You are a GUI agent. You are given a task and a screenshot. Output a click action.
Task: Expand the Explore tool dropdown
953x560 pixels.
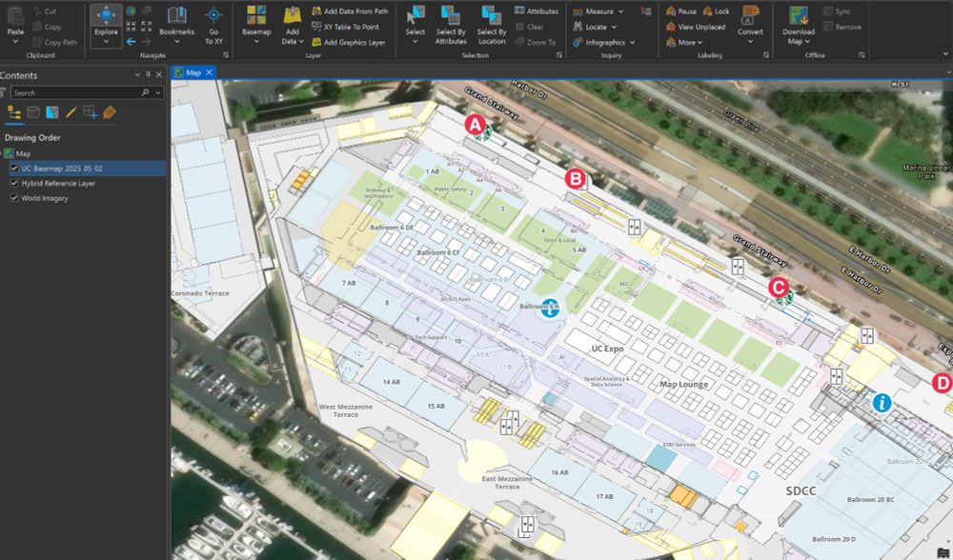(x=106, y=42)
